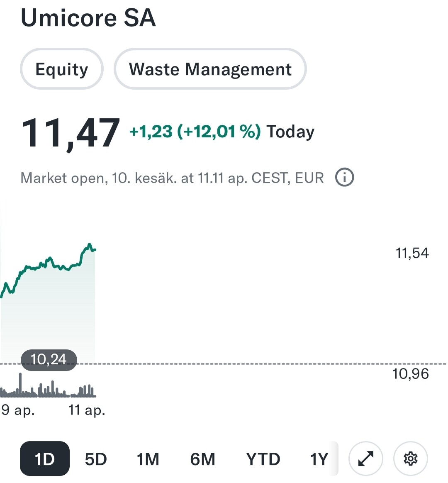
Task: Tap the +1,23 (+12,01 %) change
Action: (x=195, y=132)
